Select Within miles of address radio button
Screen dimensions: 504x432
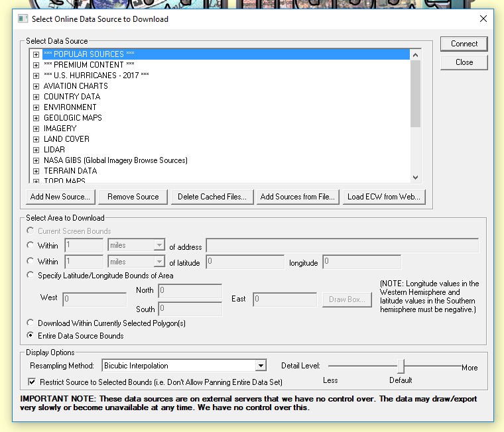click(31, 246)
